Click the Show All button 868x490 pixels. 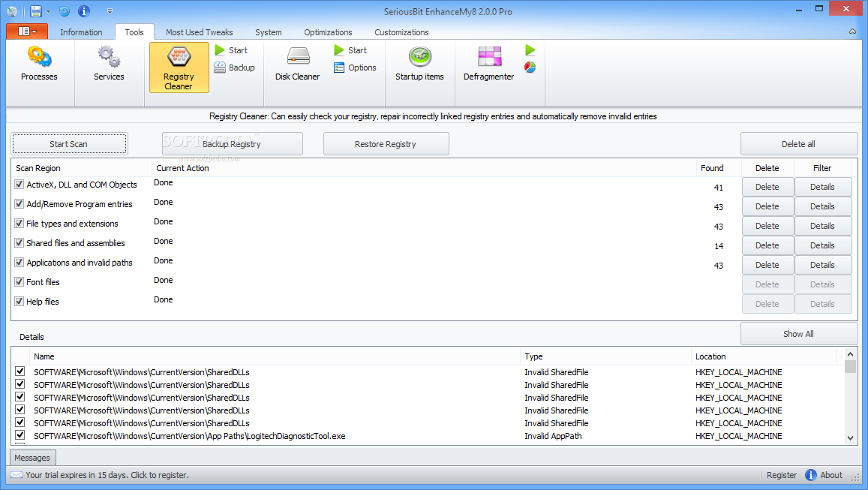point(799,334)
